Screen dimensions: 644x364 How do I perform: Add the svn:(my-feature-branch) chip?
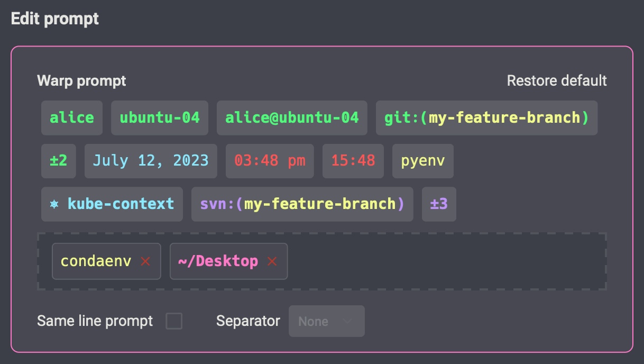(302, 204)
